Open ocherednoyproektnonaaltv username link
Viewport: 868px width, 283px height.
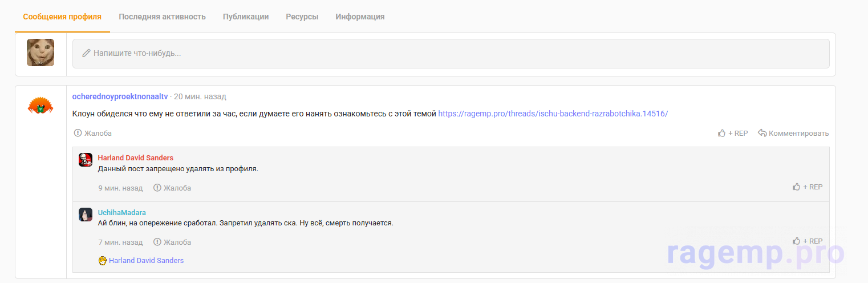click(120, 96)
